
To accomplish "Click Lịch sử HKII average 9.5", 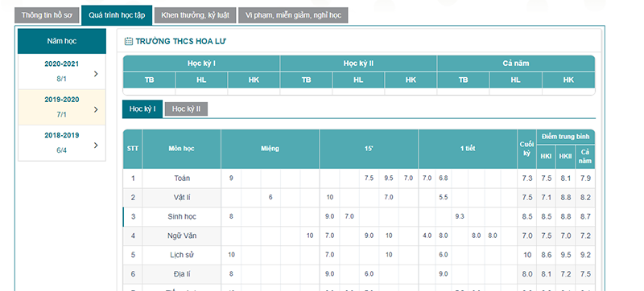I will click(x=566, y=255).
